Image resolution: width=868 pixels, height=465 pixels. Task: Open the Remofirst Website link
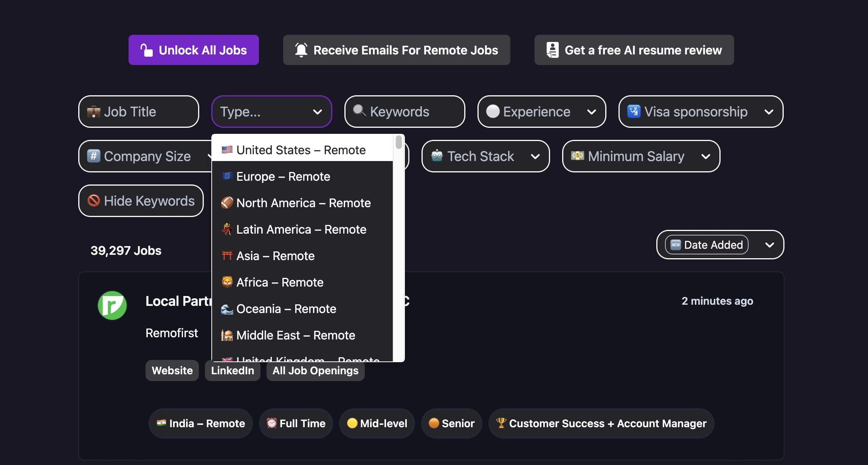(172, 370)
